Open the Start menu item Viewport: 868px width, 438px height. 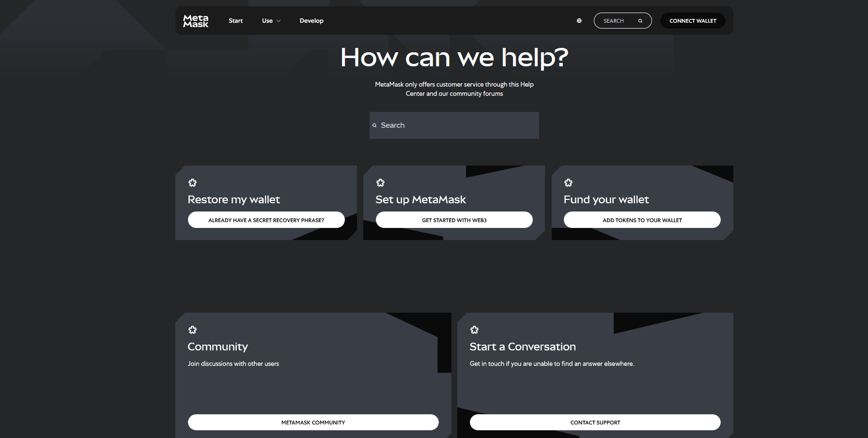tap(236, 21)
